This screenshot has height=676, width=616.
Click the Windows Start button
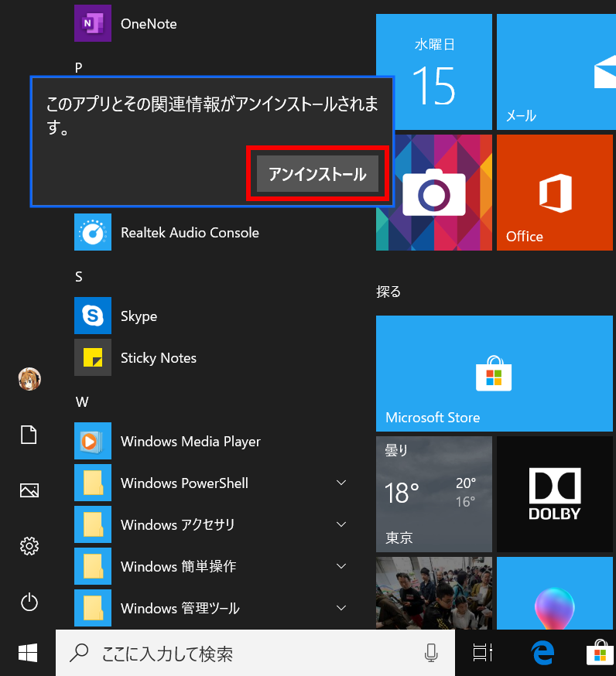coord(28,653)
